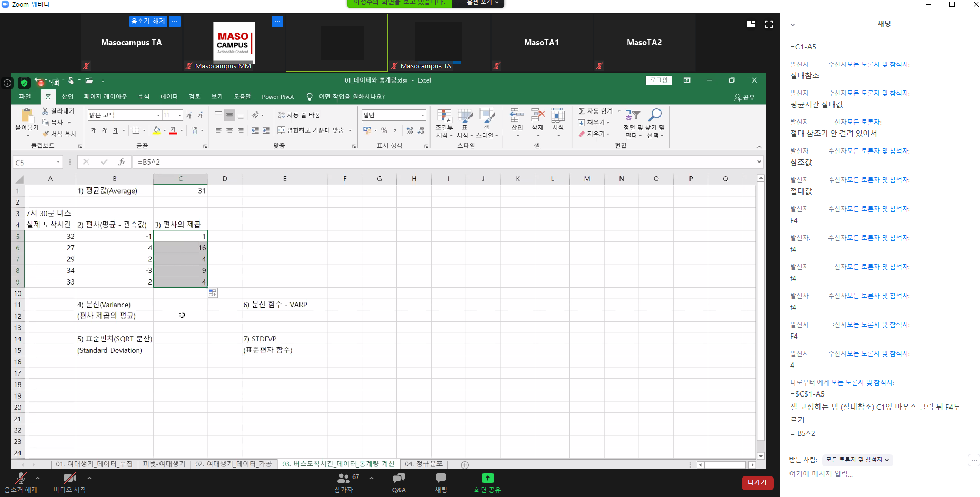Viewport: 980px width, 497px height.
Task: Open Conditional Formatting (조건부 서식)
Action: tap(444, 117)
